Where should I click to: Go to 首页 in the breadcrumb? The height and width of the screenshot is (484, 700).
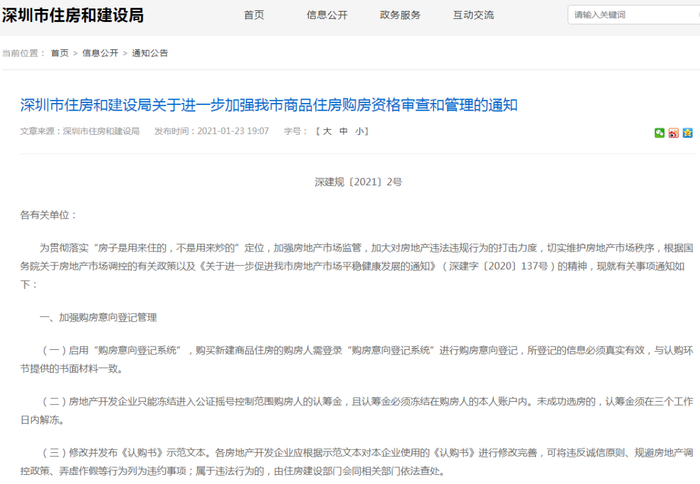point(60,53)
